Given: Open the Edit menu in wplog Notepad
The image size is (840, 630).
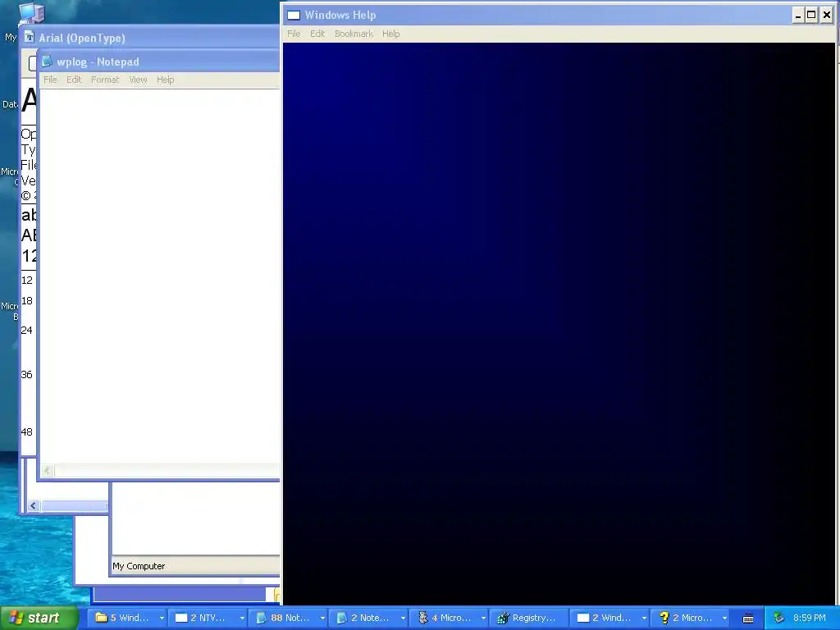Looking at the screenshot, I should (74, 80).
